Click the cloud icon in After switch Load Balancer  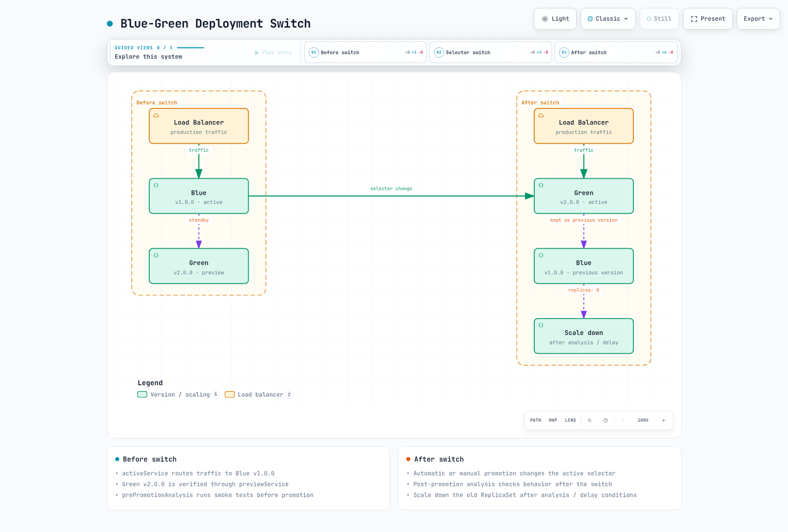(x=541, y=115)
